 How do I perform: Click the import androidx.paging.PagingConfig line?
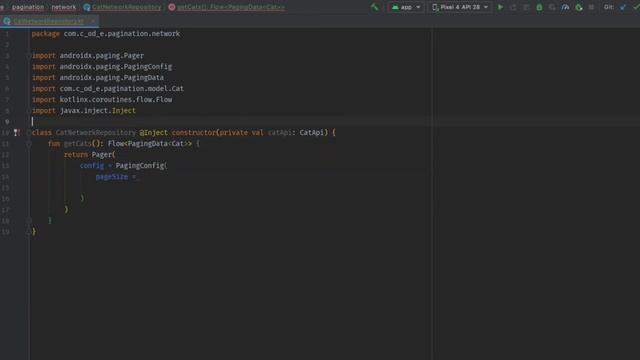click(102, 67)
